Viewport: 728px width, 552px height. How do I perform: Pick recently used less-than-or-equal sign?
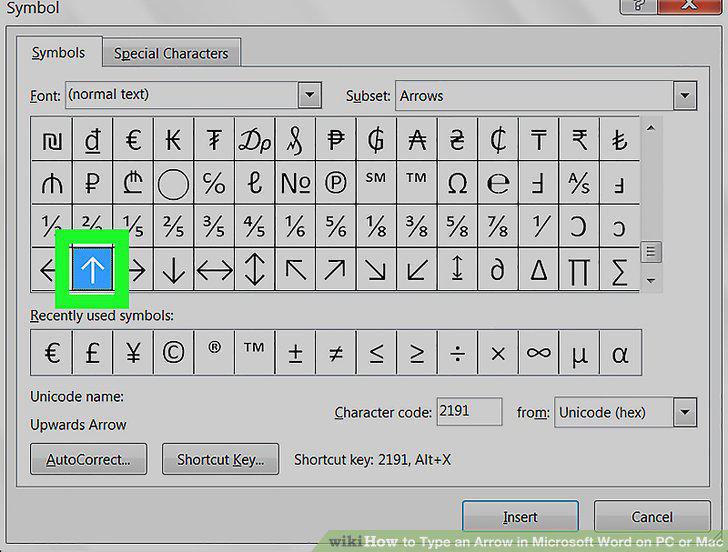coord(376,353)
